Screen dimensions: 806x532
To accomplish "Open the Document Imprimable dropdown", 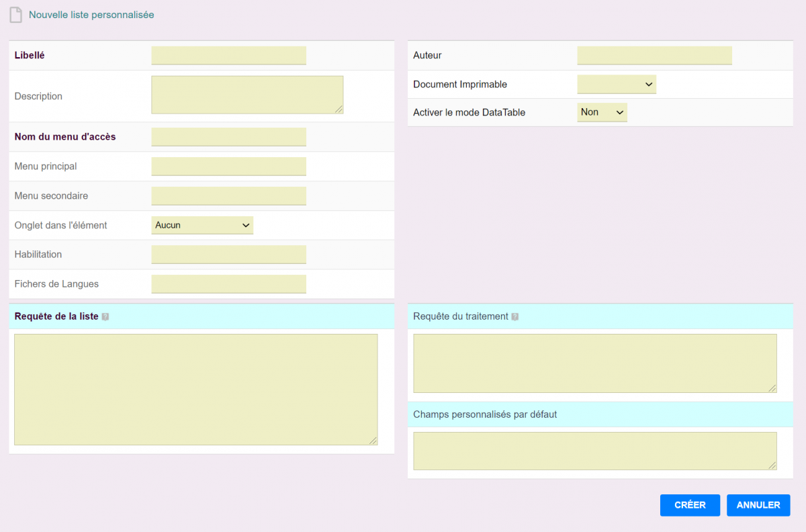I will click(x=616, y=85).
